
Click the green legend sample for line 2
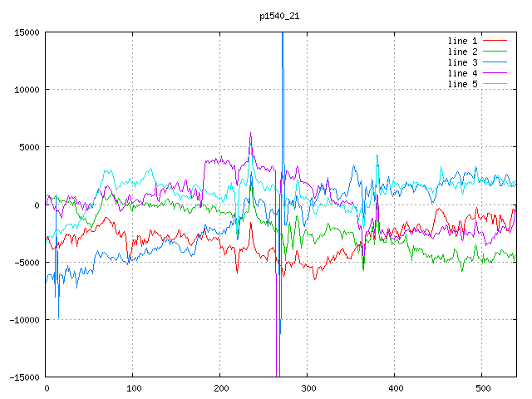pyautogui.click(x=495, y=52)
